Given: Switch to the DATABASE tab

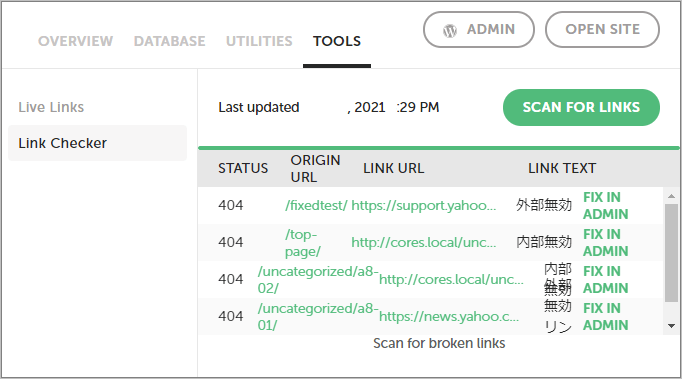Looking at the screenshot, I should pyautogui.click(x=169, y=41).
